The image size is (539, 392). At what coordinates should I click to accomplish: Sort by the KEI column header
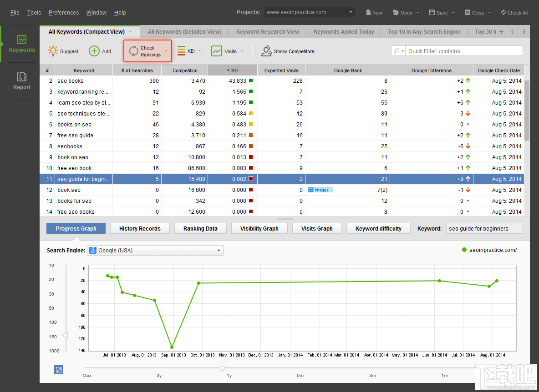pos(233,70)
